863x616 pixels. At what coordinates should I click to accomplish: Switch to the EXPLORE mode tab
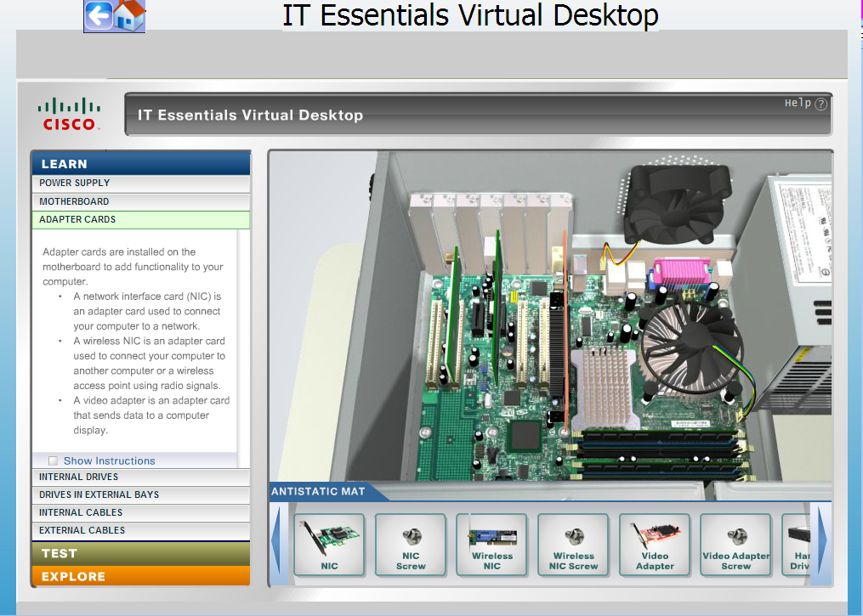[141, 576]
